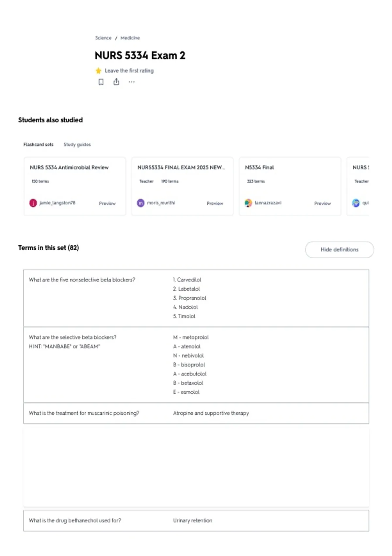
Task: Select the muscarinic poisoning term row
Action: pyautogui.click(x=196, y=413)
